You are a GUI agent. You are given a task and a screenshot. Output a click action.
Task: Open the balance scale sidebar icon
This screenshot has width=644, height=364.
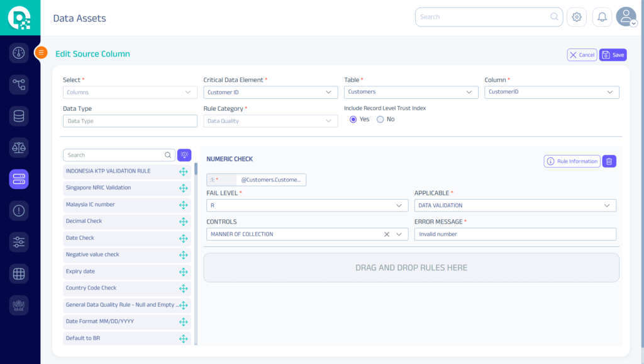point(19,147)
